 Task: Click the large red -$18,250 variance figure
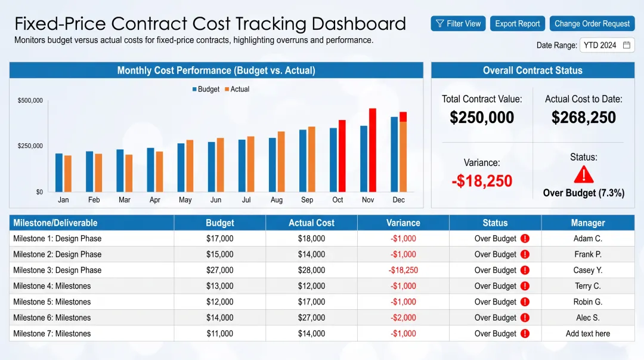(482, 181)
